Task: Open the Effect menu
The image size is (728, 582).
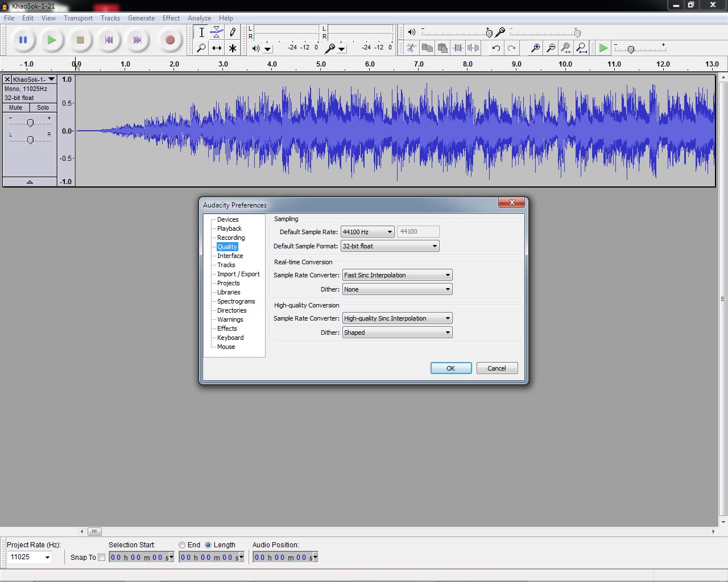Action: point(171,18)
